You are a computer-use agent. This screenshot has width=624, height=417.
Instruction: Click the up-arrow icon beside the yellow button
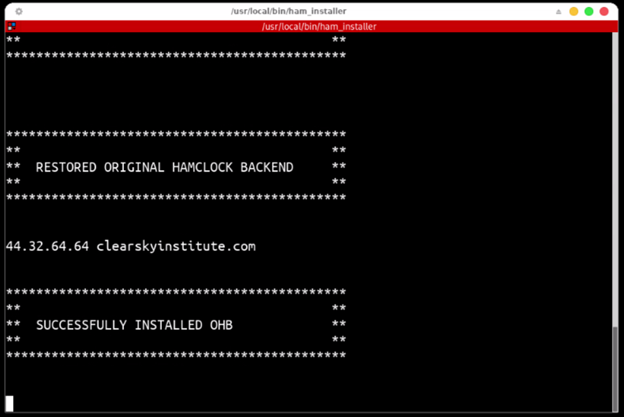point(558,12)
